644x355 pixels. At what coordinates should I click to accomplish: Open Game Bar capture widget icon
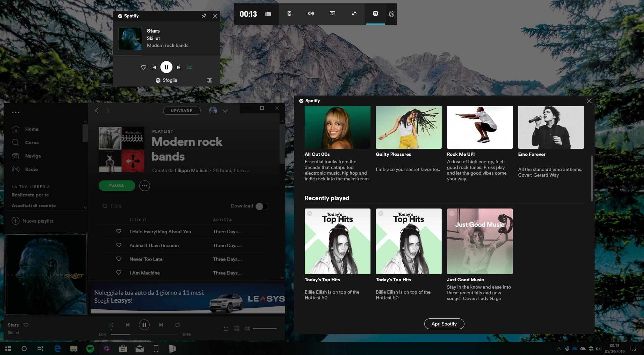[289, 14]
